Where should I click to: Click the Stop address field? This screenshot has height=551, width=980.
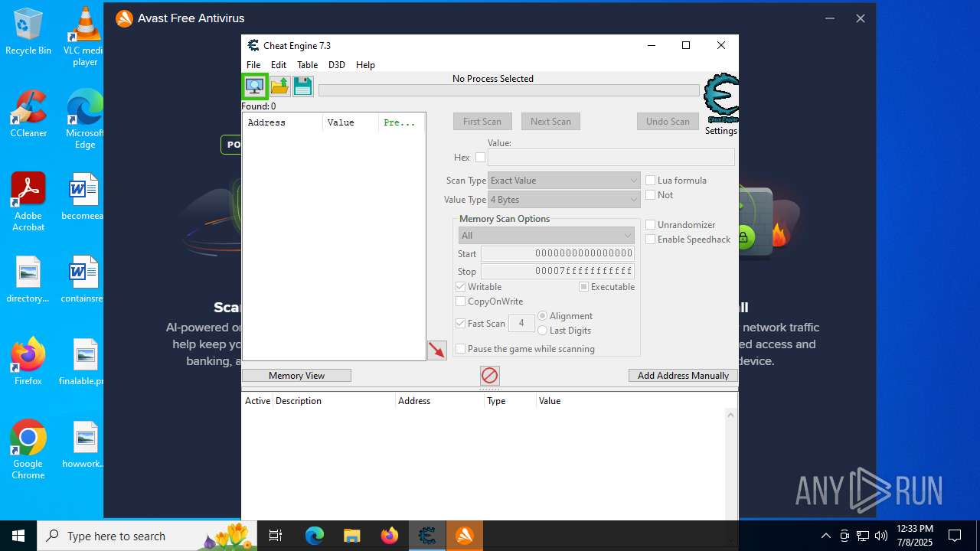click(557, 271)
